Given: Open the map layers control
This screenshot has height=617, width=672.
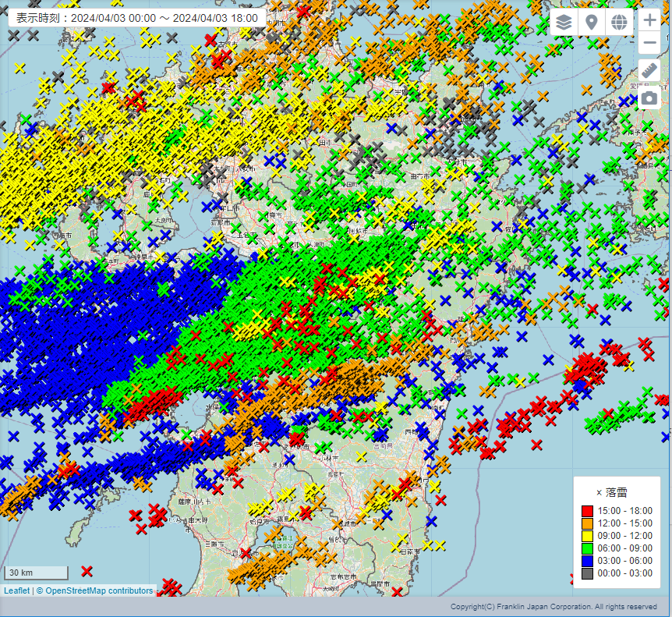Looking at the screenshot, I should coord(564,22).
